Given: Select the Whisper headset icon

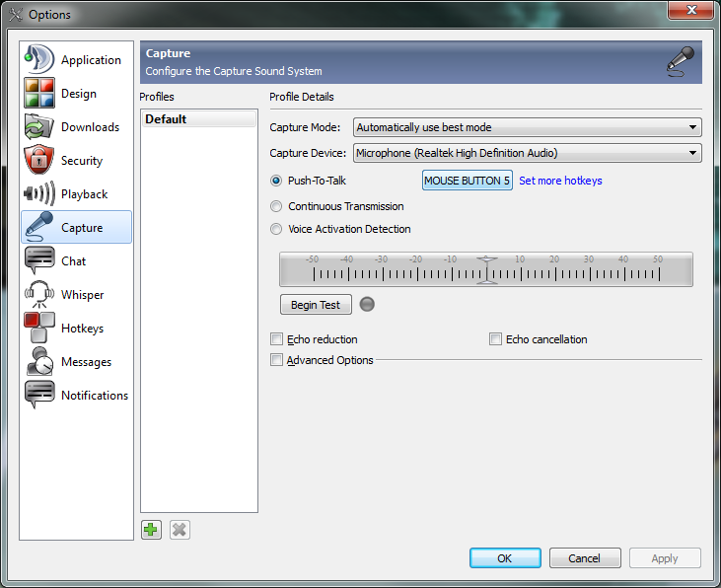Looking at the screenshot, I should 39,294.
